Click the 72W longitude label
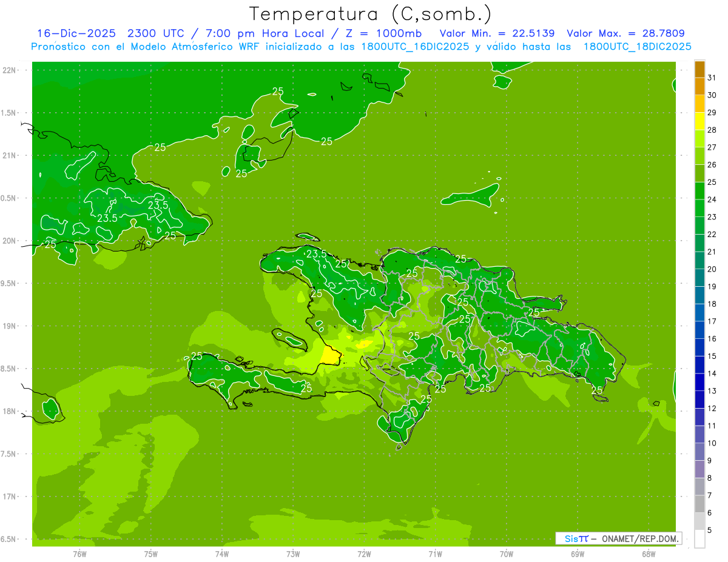 tap(364, 554)
